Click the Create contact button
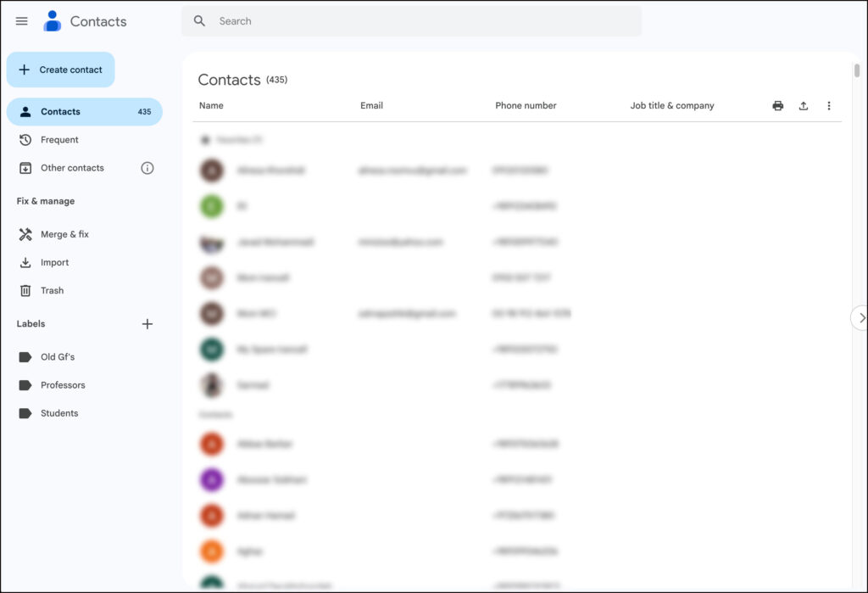 click(60, 69)
